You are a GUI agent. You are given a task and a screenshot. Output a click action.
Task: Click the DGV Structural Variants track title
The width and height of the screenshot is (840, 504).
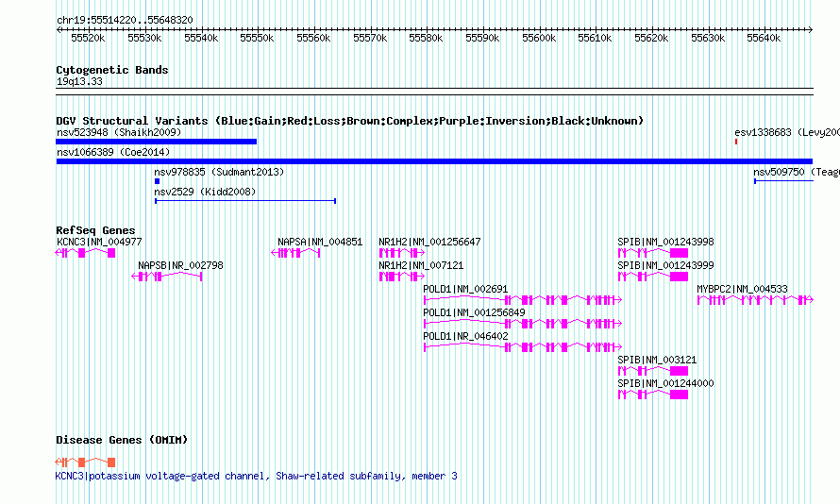pos(350,121)
